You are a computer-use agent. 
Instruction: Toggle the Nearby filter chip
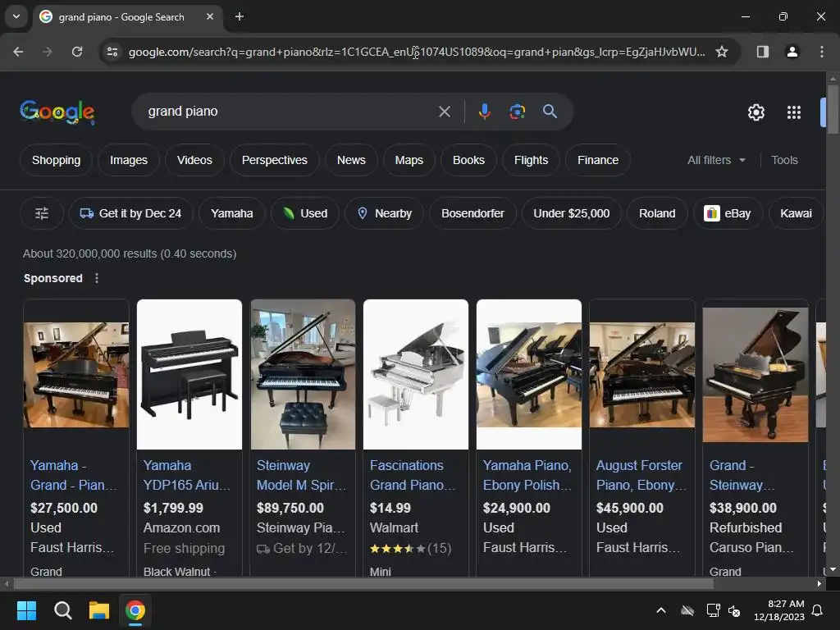(385, 213)
